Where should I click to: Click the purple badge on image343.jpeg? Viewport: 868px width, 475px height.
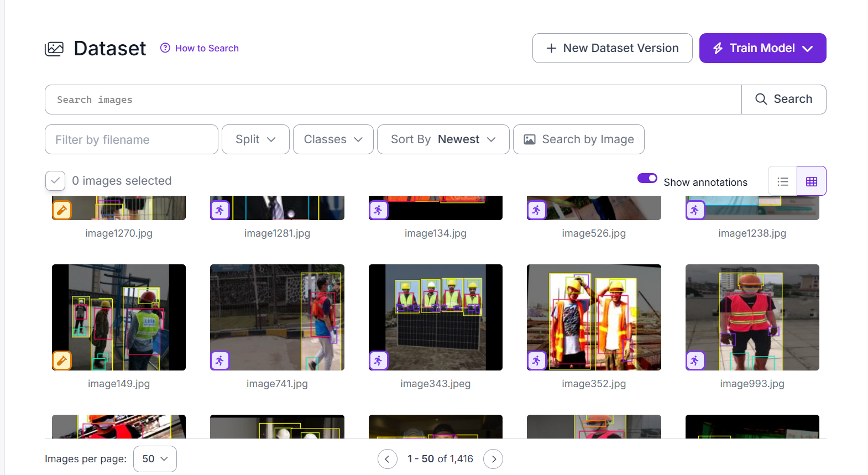379,361
